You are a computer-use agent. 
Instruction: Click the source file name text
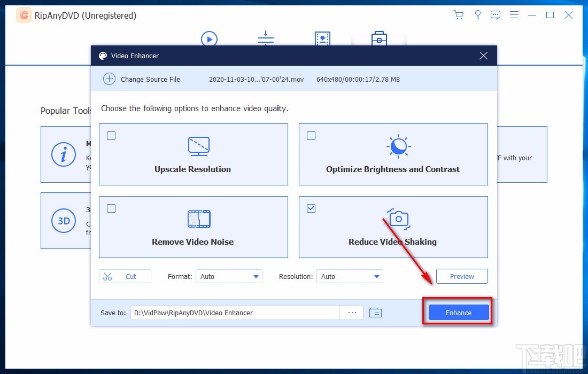point(256,80)
